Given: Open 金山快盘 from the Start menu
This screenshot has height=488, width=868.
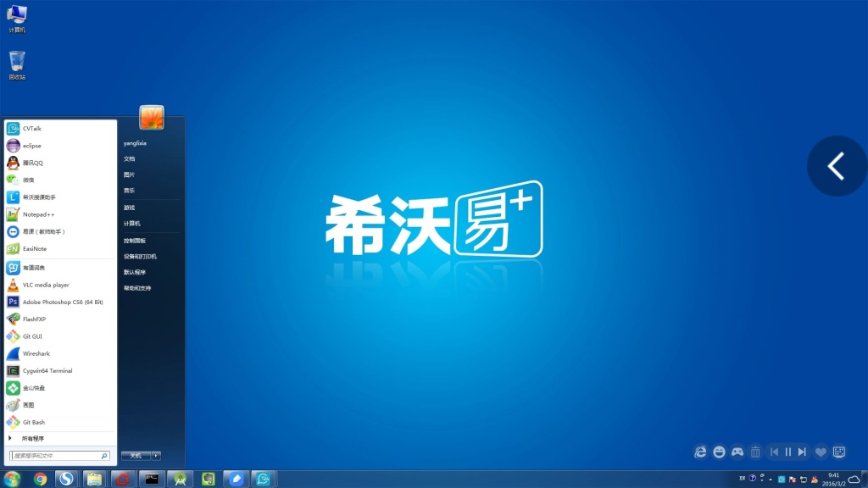Looking at the screenshot, I should 60,388.
